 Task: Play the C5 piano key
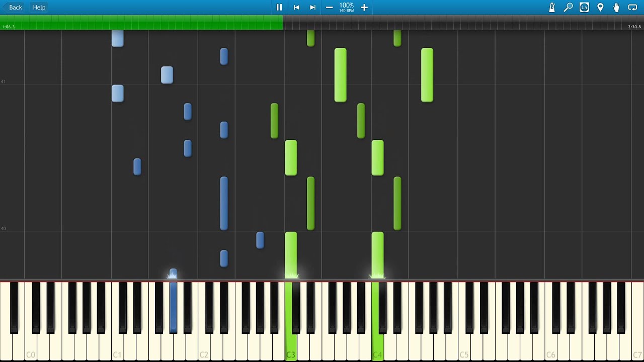(x=464, y=347)
